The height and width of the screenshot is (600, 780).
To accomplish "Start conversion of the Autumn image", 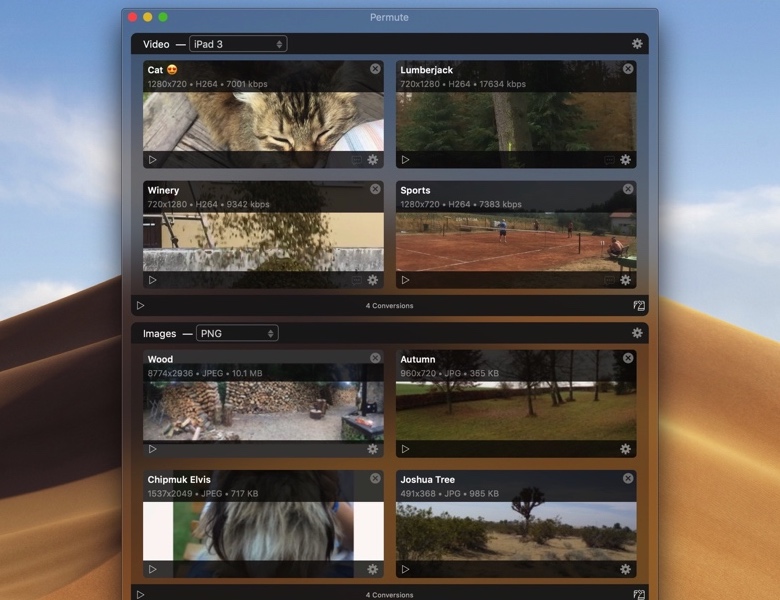I will [405, 449].
